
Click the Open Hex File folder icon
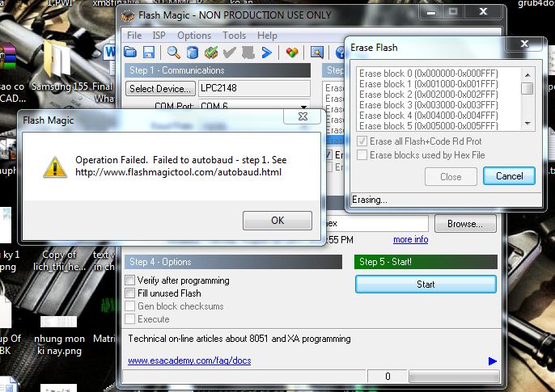[x=130, y=53]
